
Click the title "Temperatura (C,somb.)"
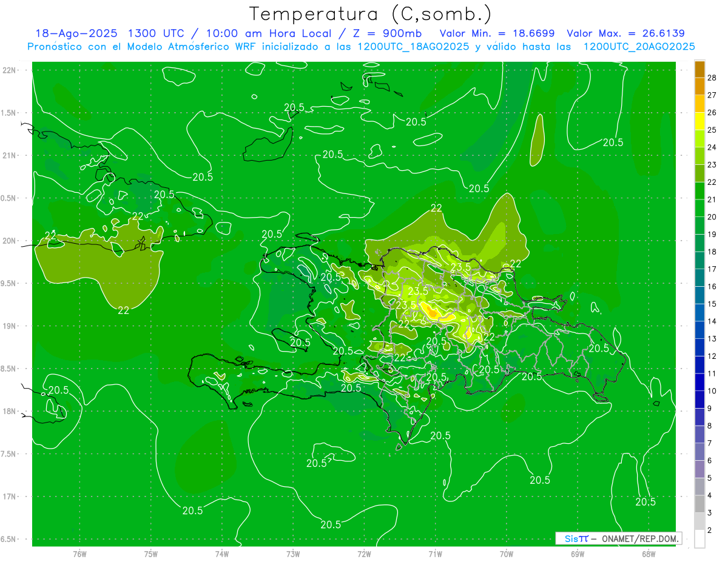(x=370, y=14)
